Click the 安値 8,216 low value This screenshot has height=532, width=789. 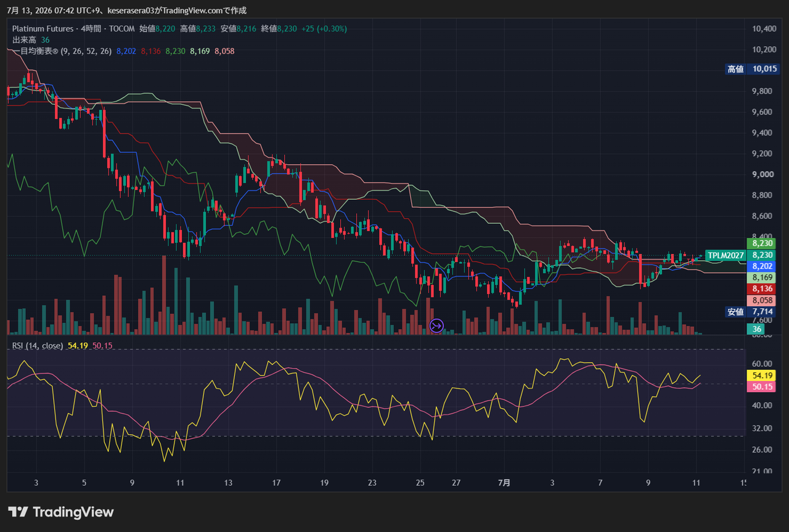click(x=238, y=28)
